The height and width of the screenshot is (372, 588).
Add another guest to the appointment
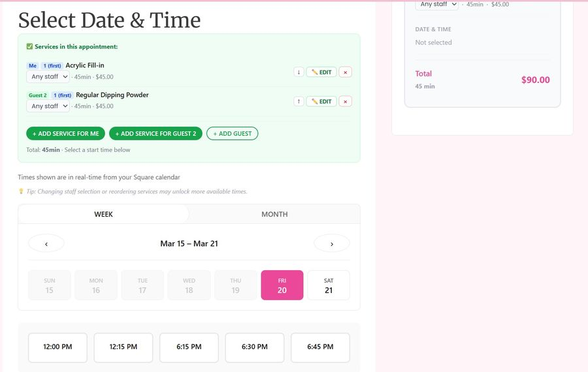click(233, 134)
